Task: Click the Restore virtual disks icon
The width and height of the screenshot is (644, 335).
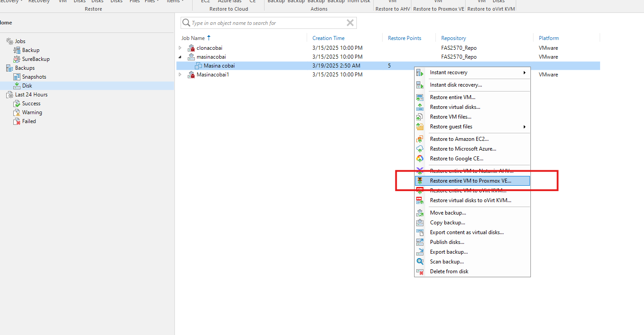Action: [420, 107]
